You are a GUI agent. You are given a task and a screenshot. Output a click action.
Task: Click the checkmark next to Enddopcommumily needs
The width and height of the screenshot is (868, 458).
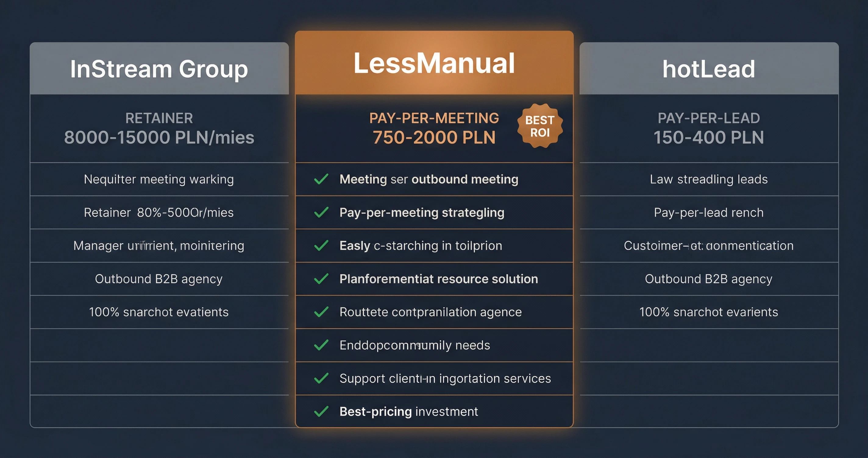pos(321,345)
